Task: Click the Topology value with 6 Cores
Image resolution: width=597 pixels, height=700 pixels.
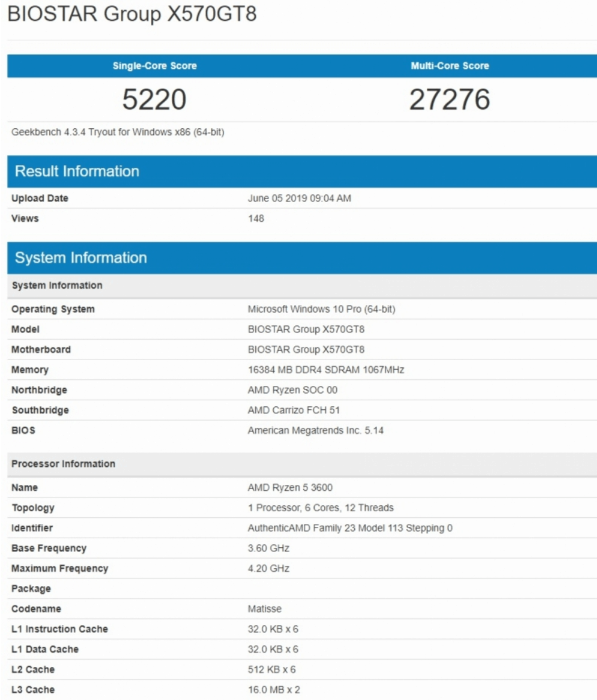Action: click(321, 508)
